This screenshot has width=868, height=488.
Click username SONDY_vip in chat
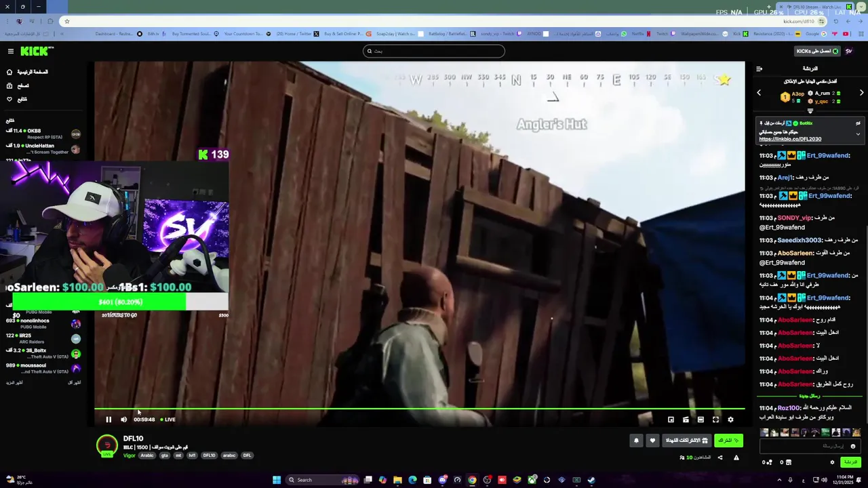click(794, 218)
